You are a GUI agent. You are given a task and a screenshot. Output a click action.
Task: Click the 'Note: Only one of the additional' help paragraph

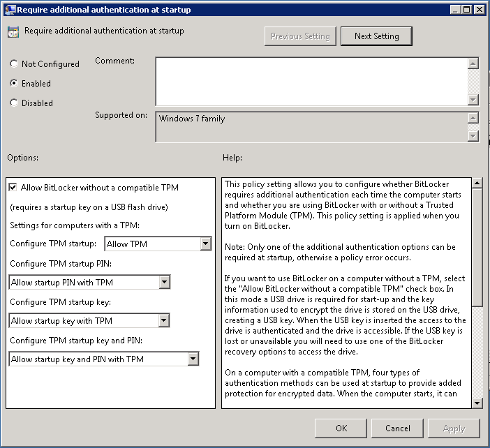pos(340,252)
